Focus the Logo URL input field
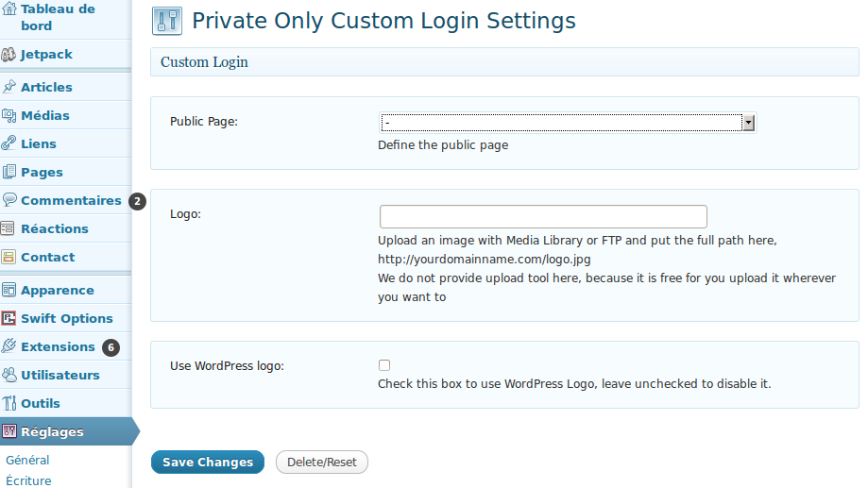The width and height of the screenshot is (868, 488). pyautogui.click(x=543, y=216)
